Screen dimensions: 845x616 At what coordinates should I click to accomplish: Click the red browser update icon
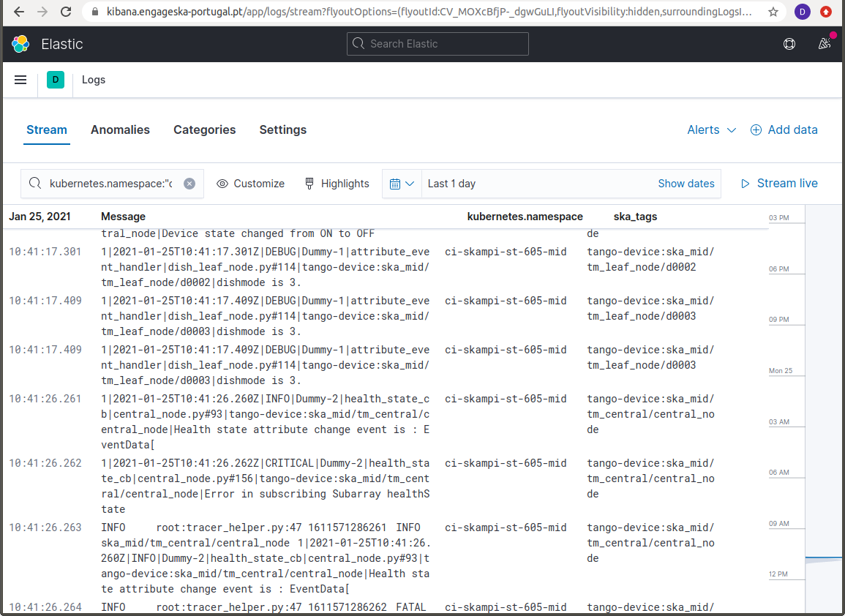[x=825, y=12]
